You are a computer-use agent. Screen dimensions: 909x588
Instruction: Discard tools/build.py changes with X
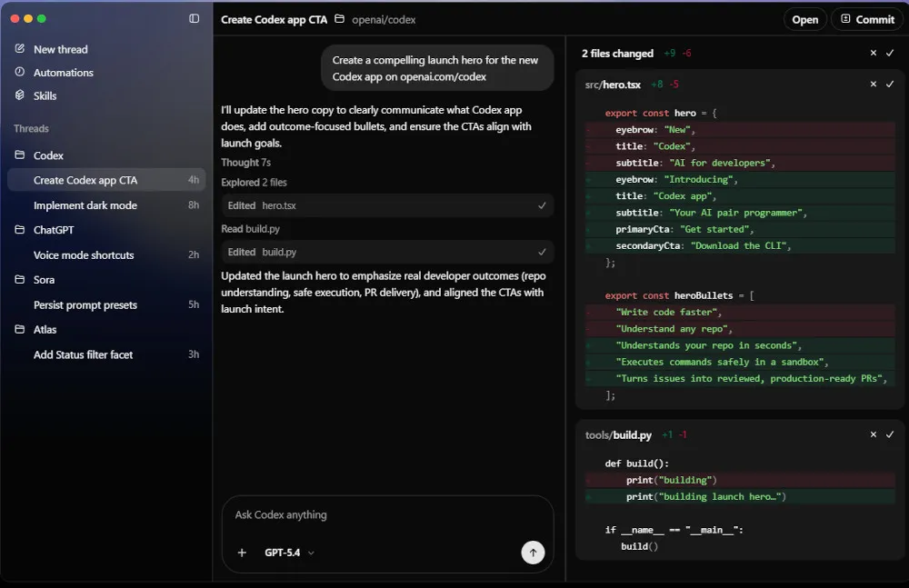[874, 434]
